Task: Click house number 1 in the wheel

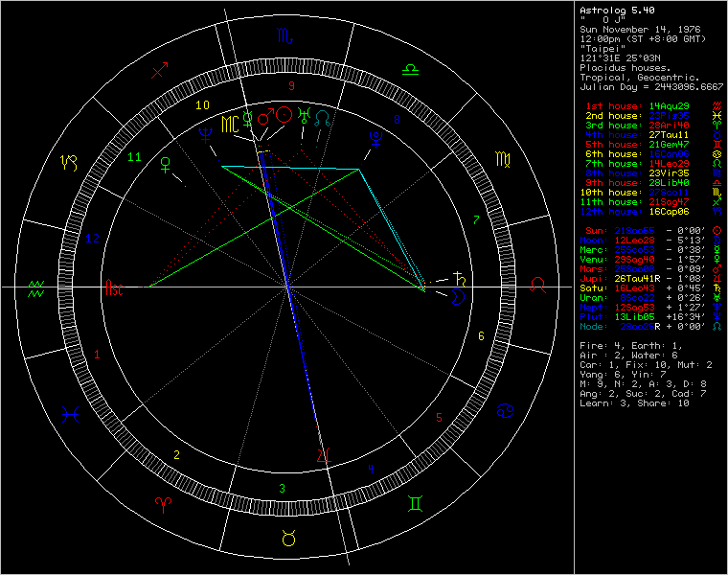Action: pyautogui.click(x=97, y=355)
